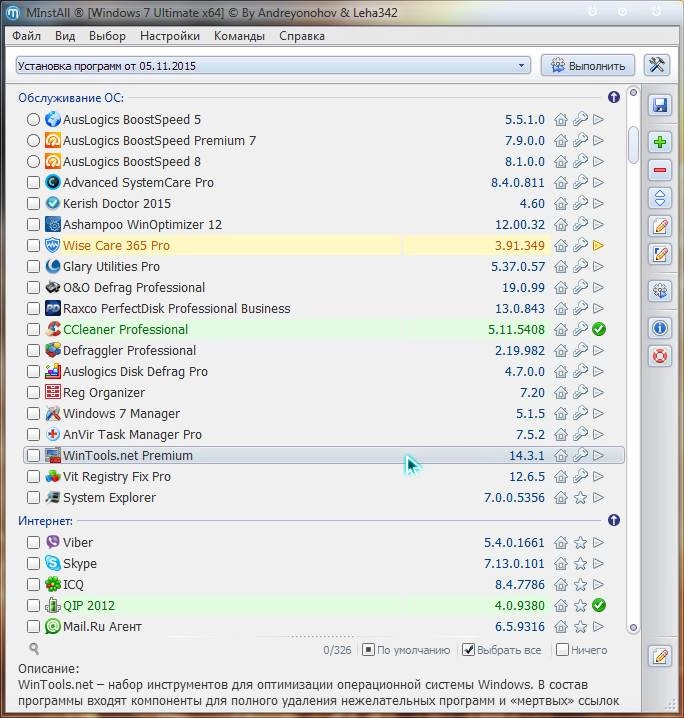Screen dimensions: 684x718
Task: Open the hammer and wrench tools icon
Action: 657,65
